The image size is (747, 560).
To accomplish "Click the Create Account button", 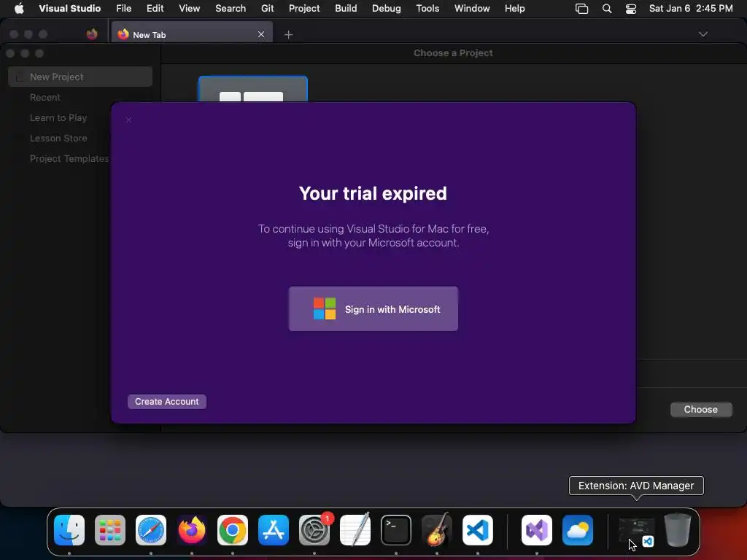I will pyautogui.click(x=167, y=402).
